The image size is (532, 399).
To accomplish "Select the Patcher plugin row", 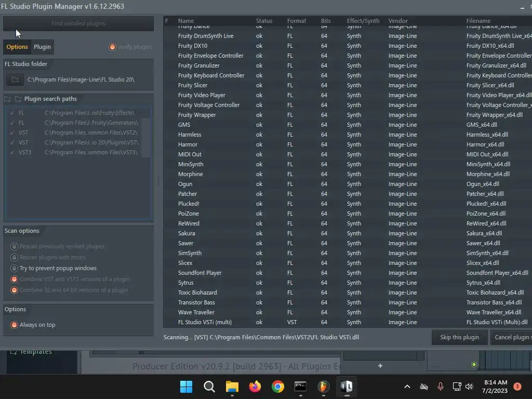I will point(348,194).
